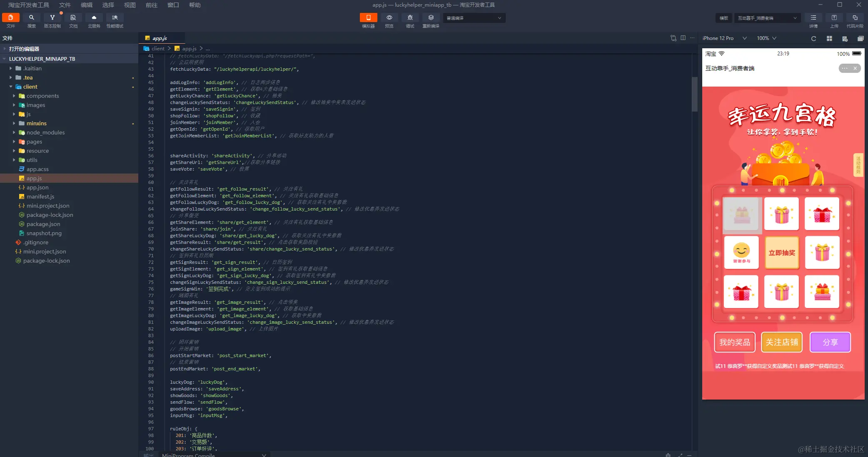Screen dimensions: 868x457
Task: Expand the components folder in file tree
Action: [42, 96]
